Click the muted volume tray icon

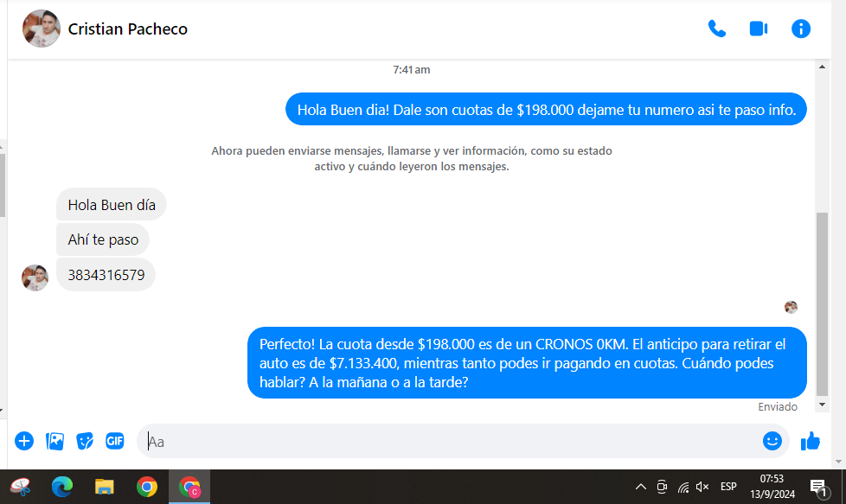[x=702, y=487]
